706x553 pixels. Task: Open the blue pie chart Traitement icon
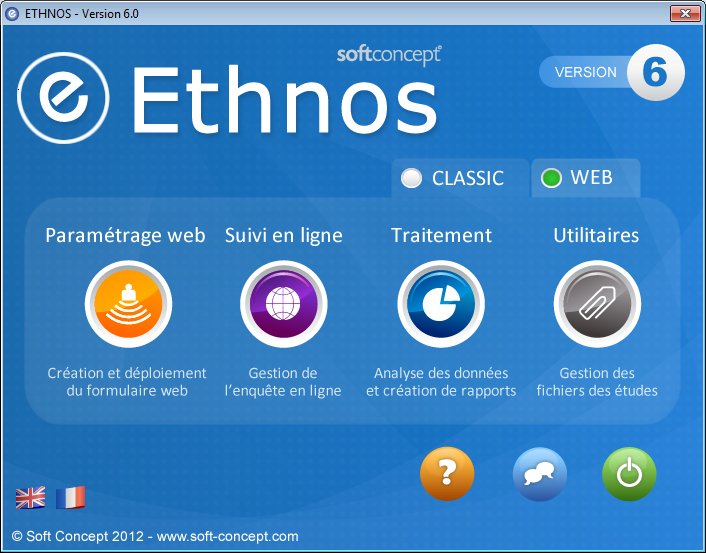[441, 304]
